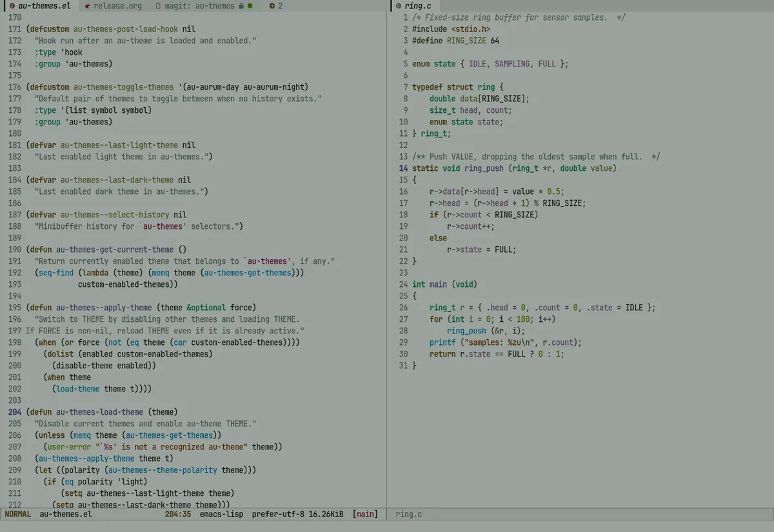Open the ring.c tab in right pane
774x532 pixels.
click(x=414, y=6)
